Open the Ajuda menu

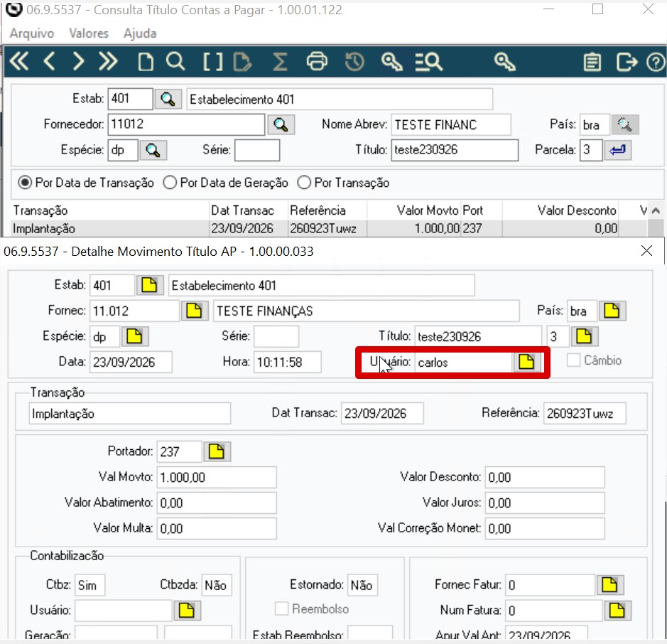point(140,33)
